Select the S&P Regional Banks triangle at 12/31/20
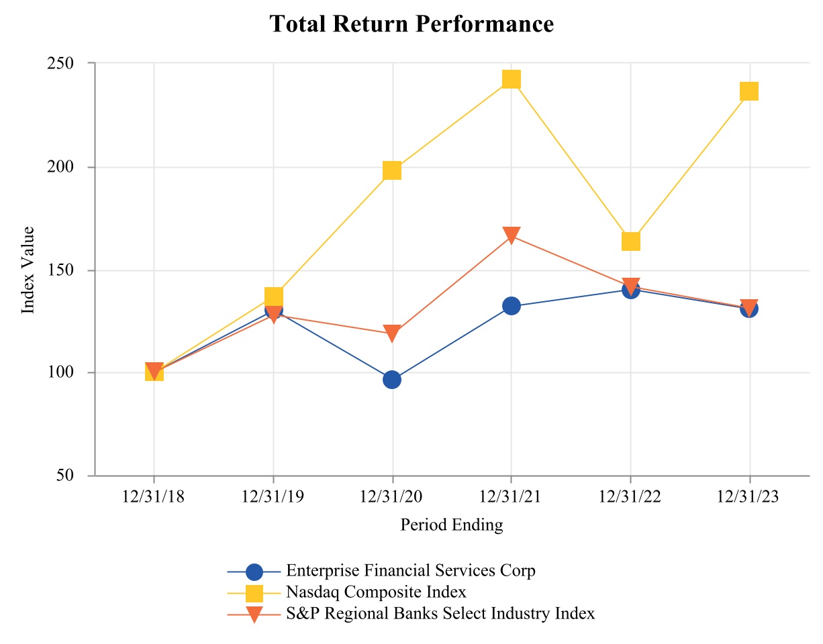823x644 pixels. pyautogui.click(x=392, y=333)
